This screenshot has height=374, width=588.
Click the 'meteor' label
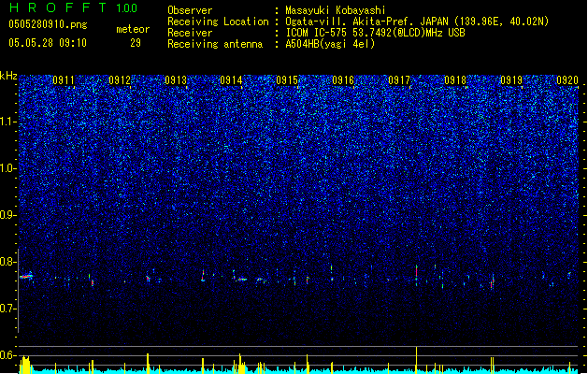pos(133,29)
